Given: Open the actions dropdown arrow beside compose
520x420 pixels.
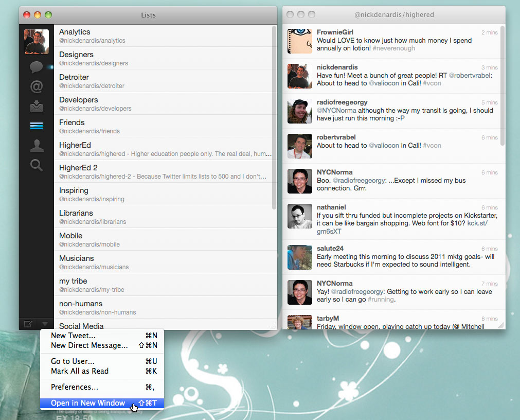Looking at the screenshot, I should click(x=45, y=323).
